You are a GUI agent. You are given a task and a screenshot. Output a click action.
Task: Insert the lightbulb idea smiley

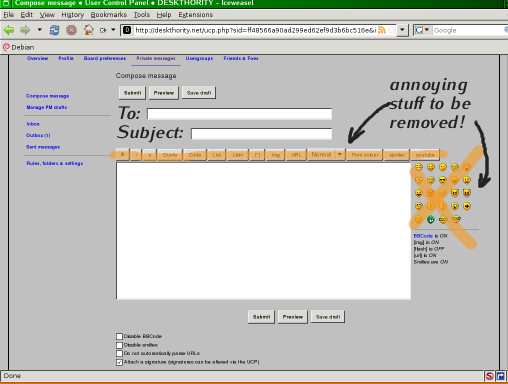click(455, 206)
